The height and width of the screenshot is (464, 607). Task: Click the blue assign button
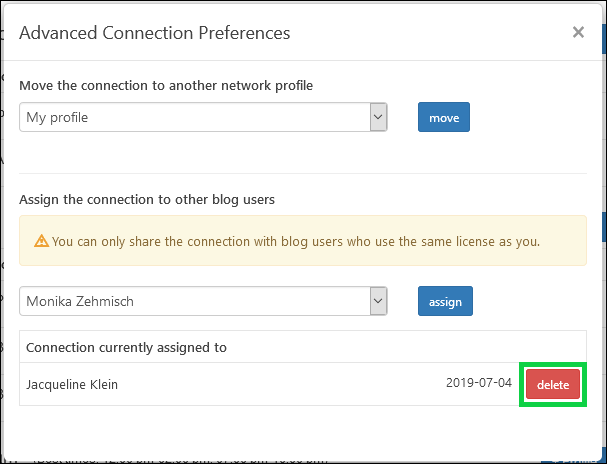[x=445, y=301]
